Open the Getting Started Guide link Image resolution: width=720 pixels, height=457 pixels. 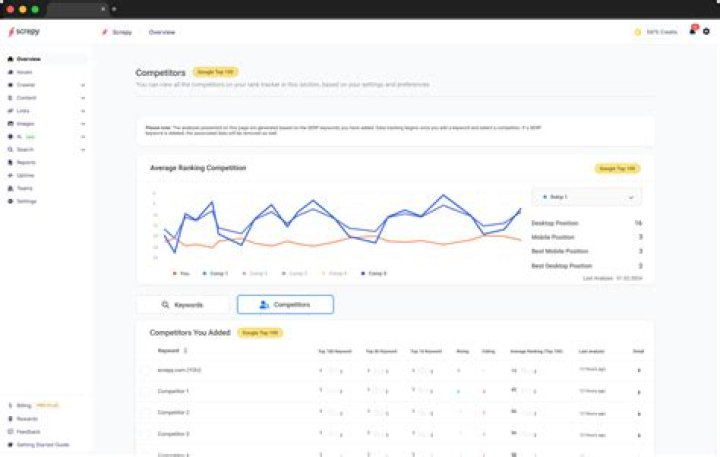pos(42,444)
